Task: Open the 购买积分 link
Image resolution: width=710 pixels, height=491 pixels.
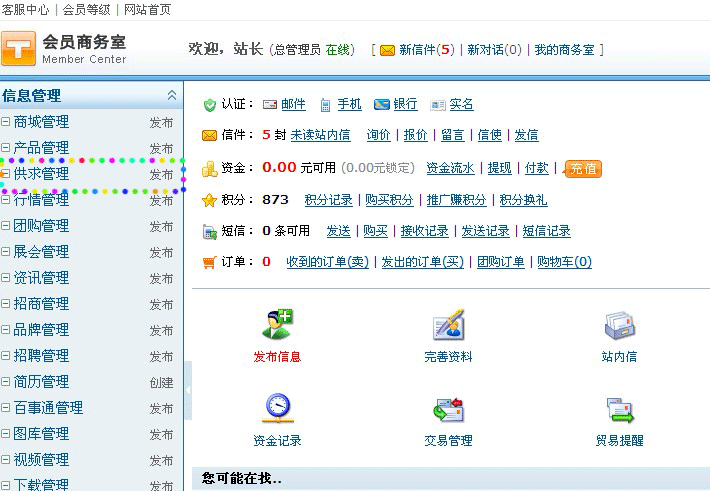Action: click(x=389, y=200)
